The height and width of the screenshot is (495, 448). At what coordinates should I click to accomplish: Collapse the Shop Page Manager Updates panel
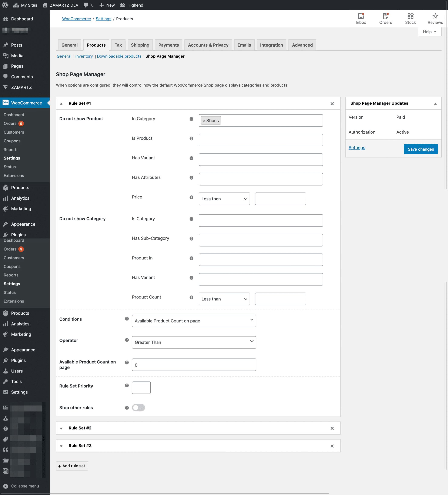tap(435, 103)
